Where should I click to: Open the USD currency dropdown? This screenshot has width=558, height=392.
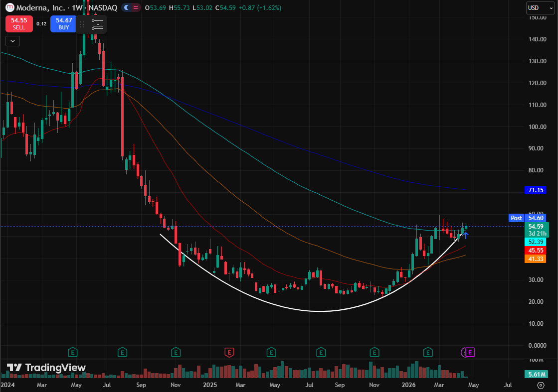point(540,8)
